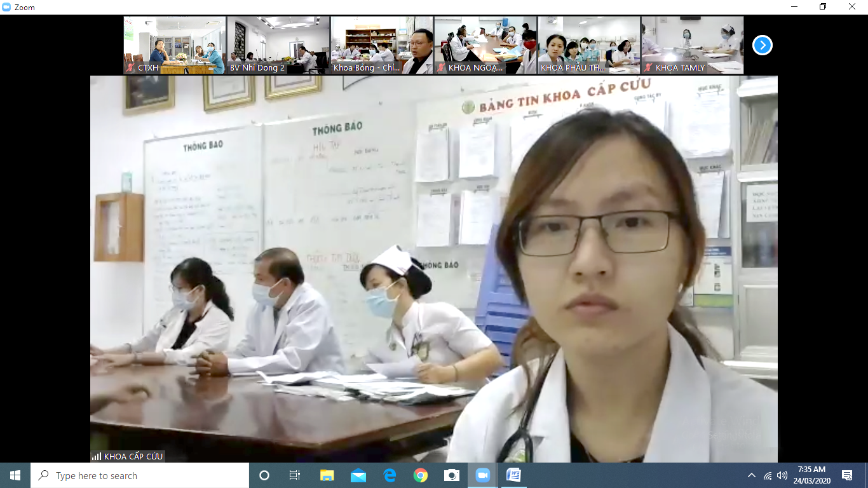The image size is (868, 488).
Task: Open the clock and calendar flyout
Action: pos(811,475)
